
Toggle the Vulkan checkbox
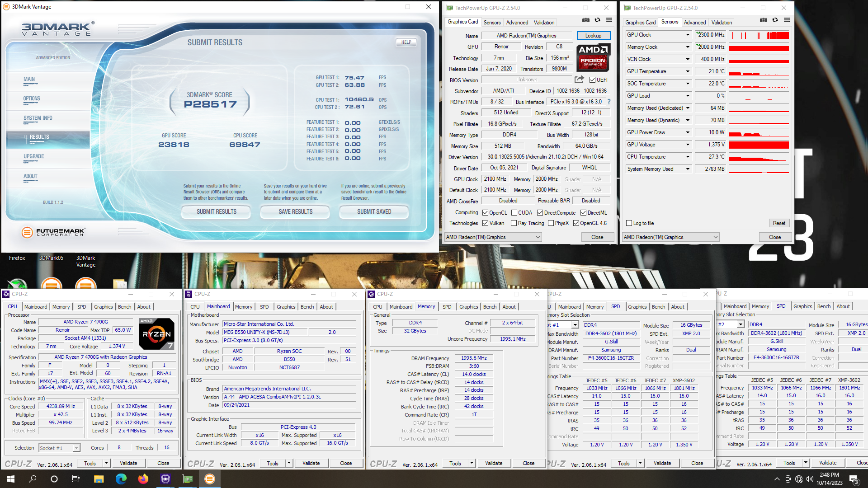[485, 223]
